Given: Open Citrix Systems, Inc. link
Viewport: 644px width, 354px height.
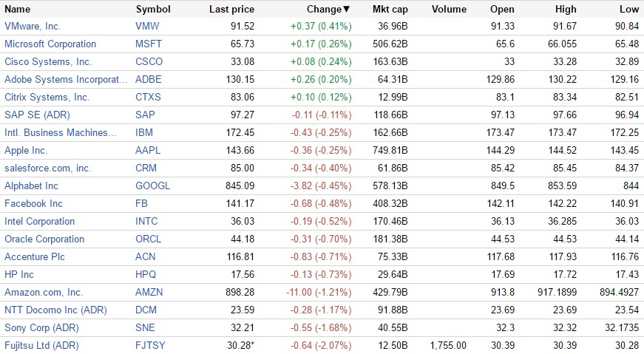Looking at the screenshot, I should pyautogui.click(x=47, y=98).
